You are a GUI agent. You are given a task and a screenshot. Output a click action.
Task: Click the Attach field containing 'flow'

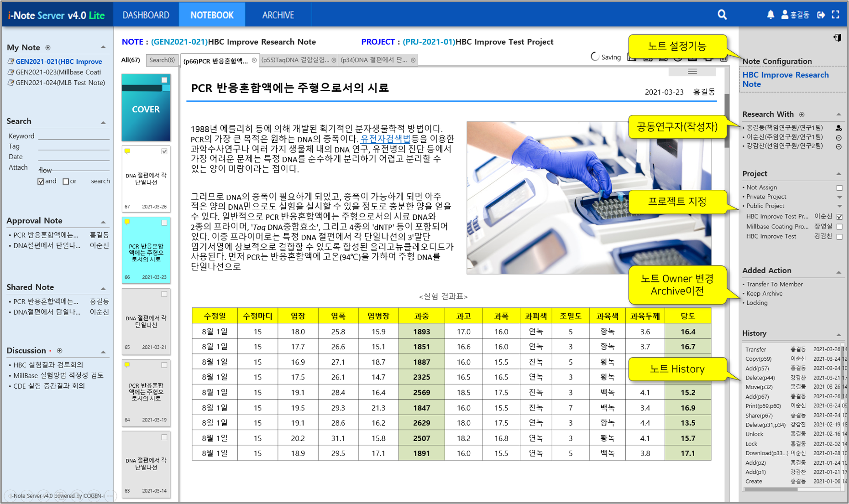point(73,169)
